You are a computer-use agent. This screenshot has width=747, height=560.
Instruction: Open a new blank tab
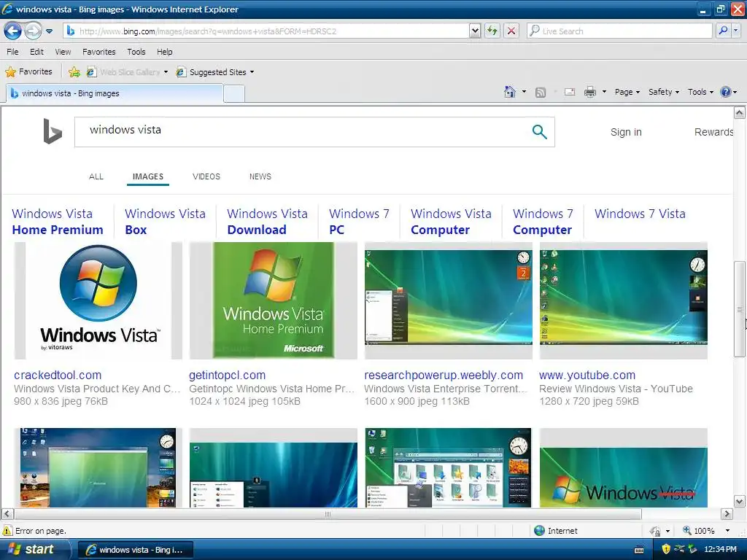coord(234,94)
